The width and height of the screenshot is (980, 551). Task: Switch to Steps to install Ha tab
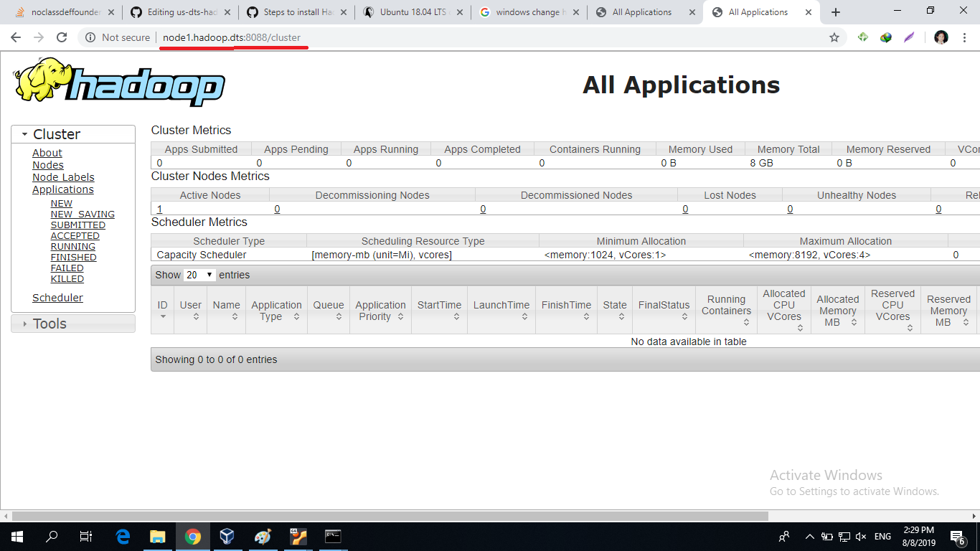(x=296, y=12)
